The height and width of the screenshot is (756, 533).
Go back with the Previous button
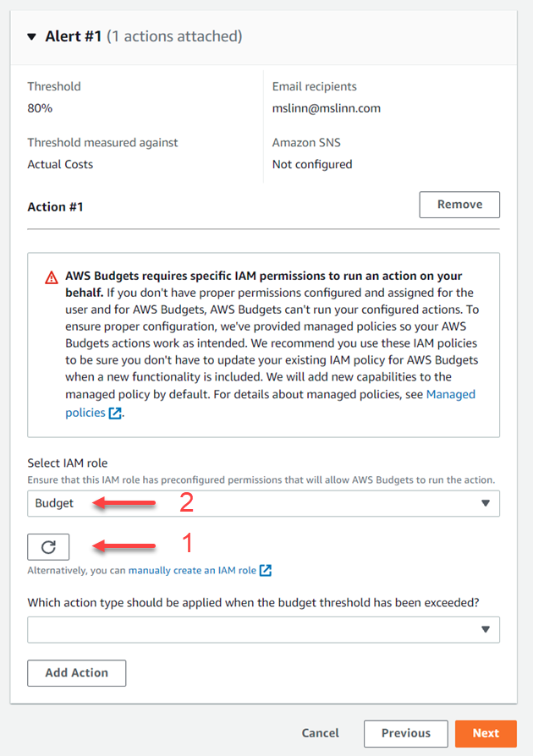coord(405,733)
